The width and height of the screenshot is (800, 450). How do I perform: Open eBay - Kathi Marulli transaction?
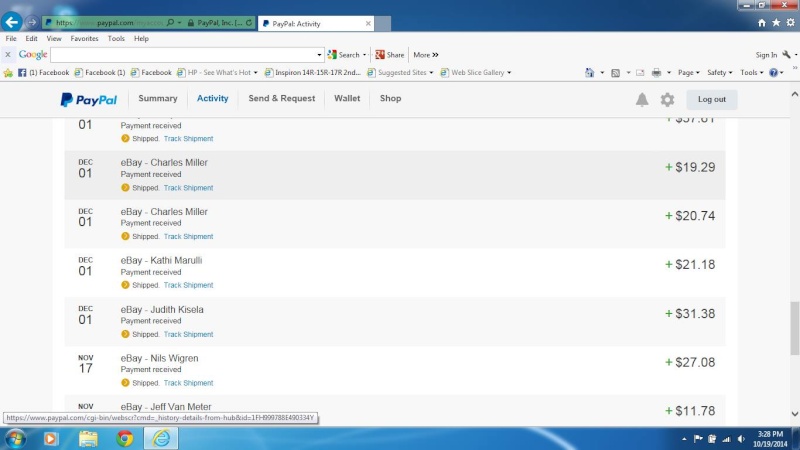point(394,272)
